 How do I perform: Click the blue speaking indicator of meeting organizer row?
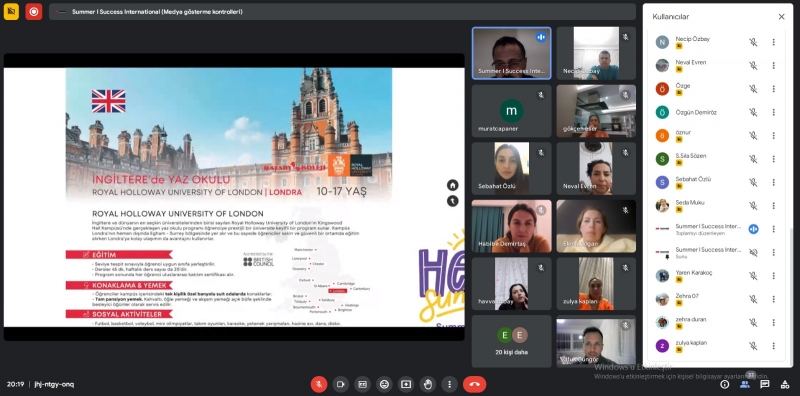pos(753,229)
